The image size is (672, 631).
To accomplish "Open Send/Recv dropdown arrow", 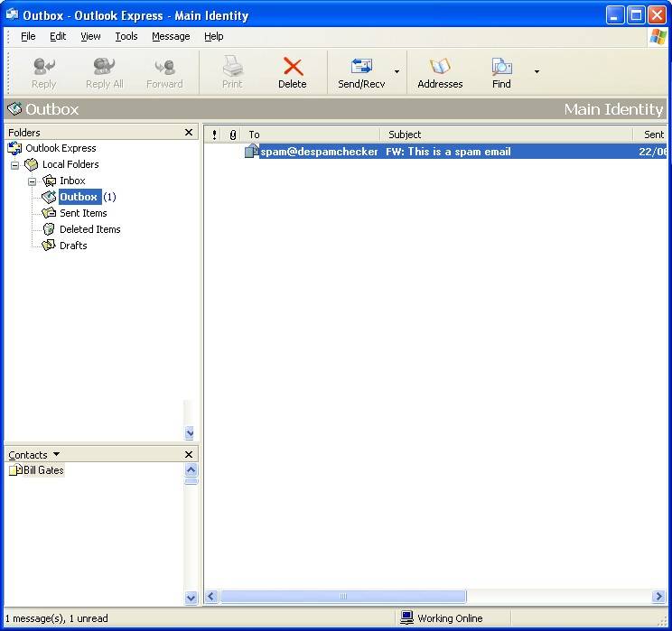I will (x=397, y=71).
